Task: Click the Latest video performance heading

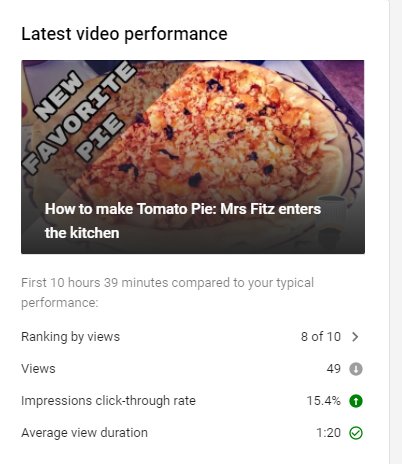Action: (124, 34)
